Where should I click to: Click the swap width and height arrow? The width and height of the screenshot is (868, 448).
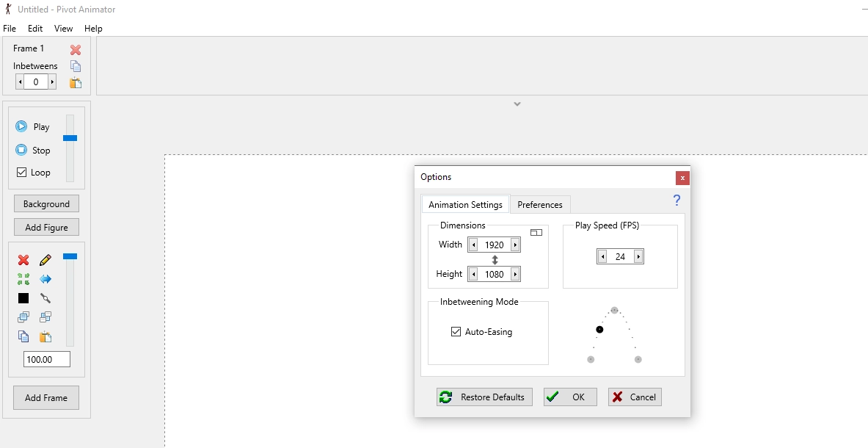(x=495, y=260)
